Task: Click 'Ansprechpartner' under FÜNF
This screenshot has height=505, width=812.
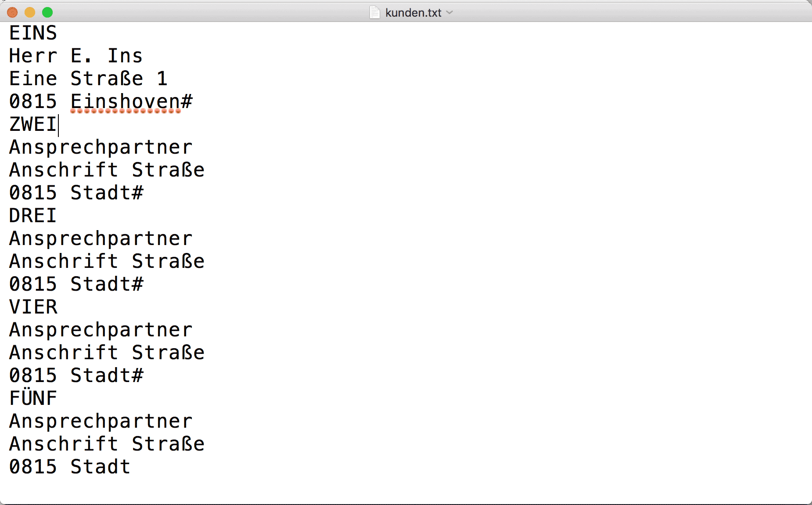Action: pos(101,421)
